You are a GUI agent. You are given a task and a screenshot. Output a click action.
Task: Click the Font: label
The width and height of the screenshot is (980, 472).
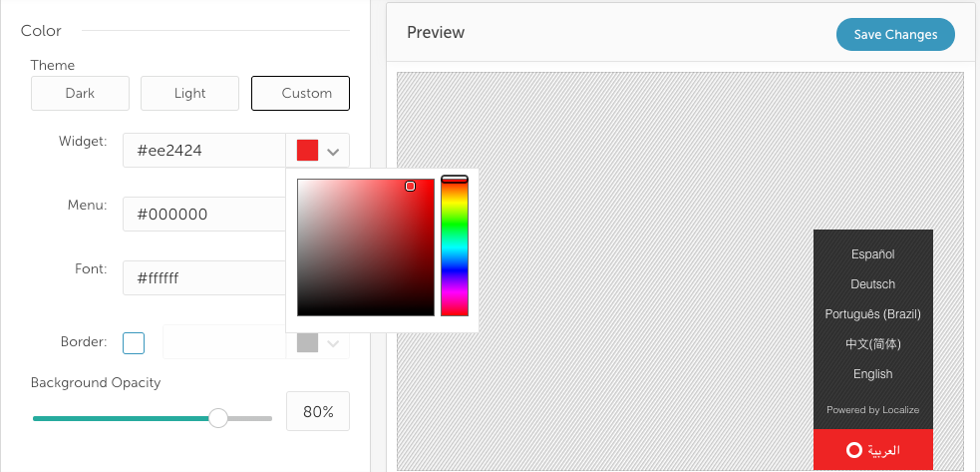(x=92, y=269)
